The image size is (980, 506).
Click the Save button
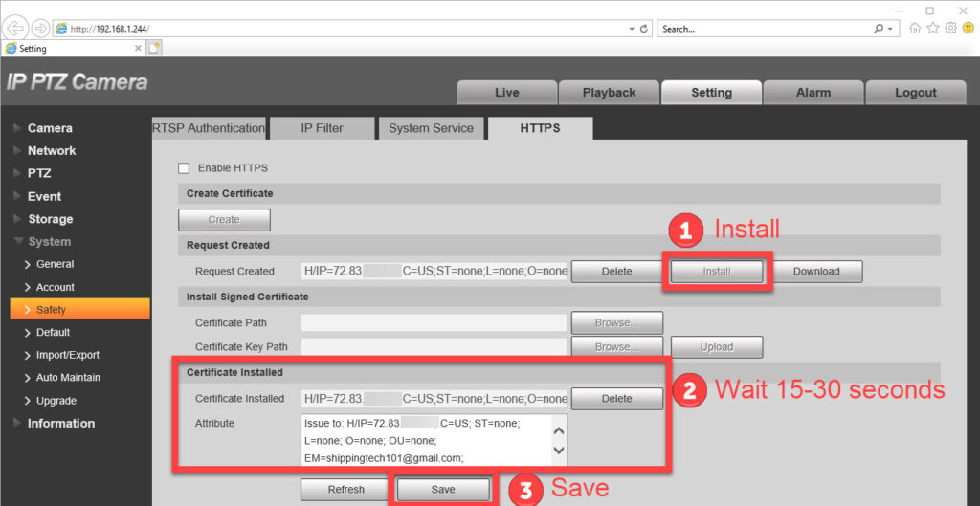click(x=443, y=490)
